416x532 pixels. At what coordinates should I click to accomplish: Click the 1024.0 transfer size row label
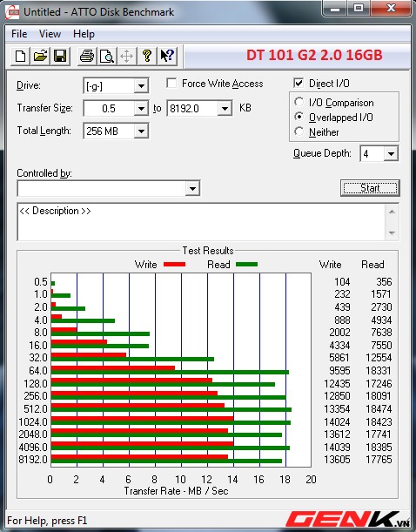click(33, 421)
